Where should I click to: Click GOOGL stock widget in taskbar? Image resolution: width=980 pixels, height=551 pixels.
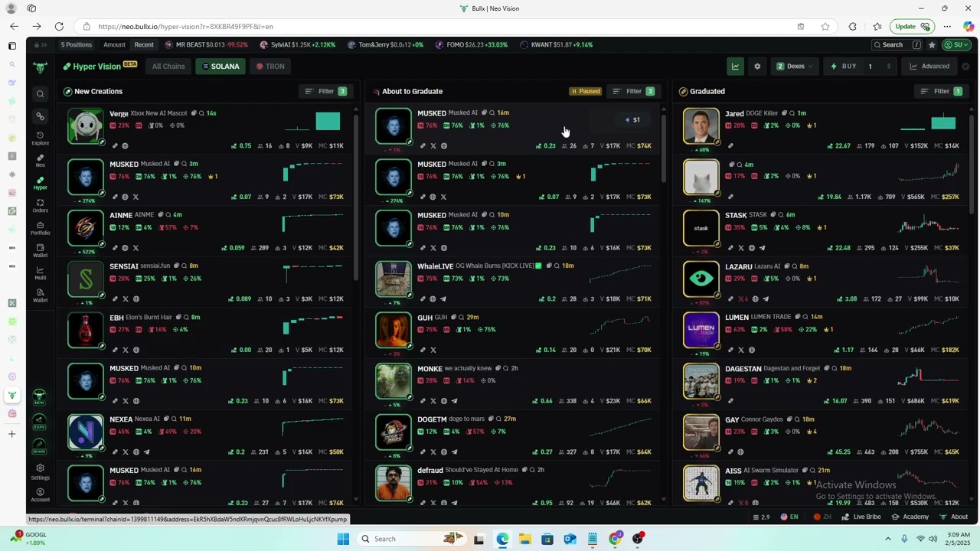click(28, 538)
